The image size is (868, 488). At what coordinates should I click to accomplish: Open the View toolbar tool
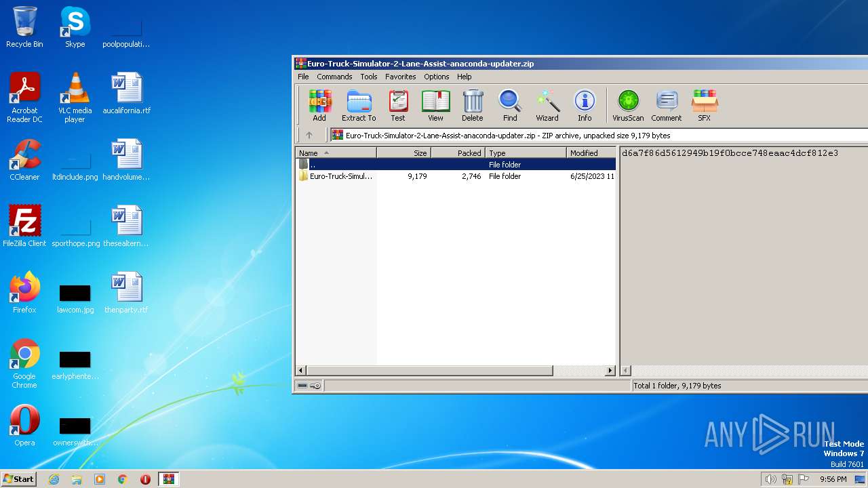pos(435,106)
